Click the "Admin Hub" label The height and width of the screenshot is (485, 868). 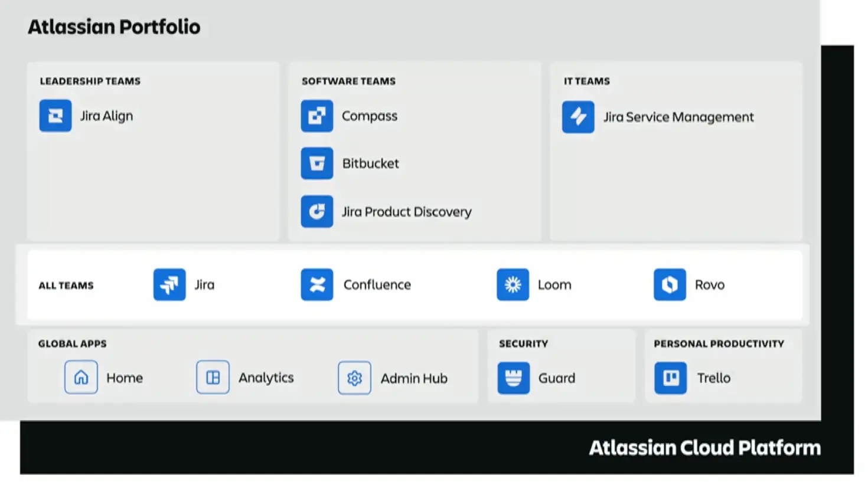[x=414, y=378]
